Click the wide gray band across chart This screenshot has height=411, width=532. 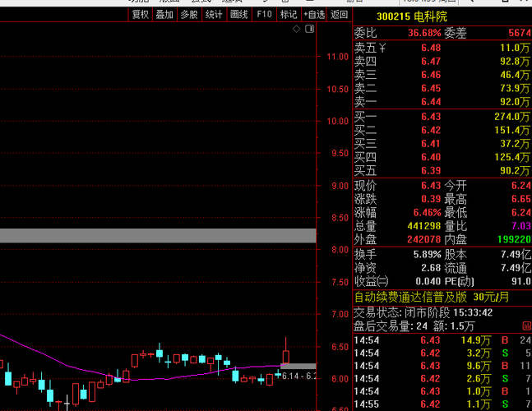[158, 235]
